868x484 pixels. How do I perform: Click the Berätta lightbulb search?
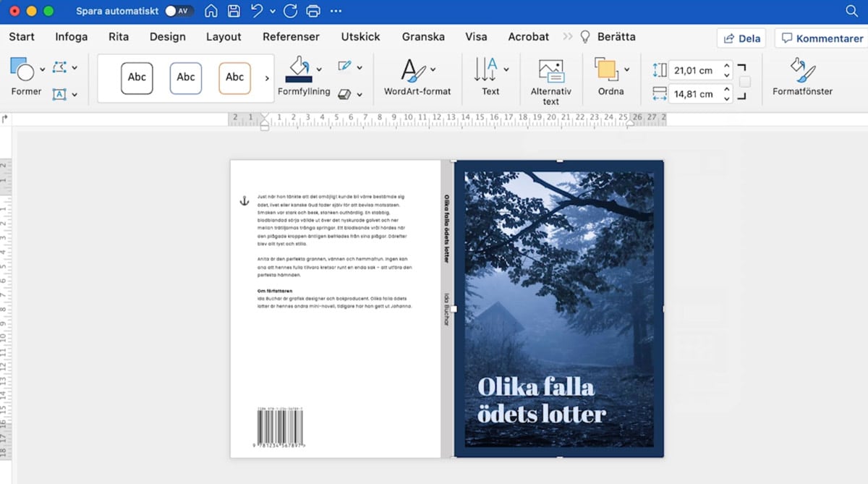point(608,36)
